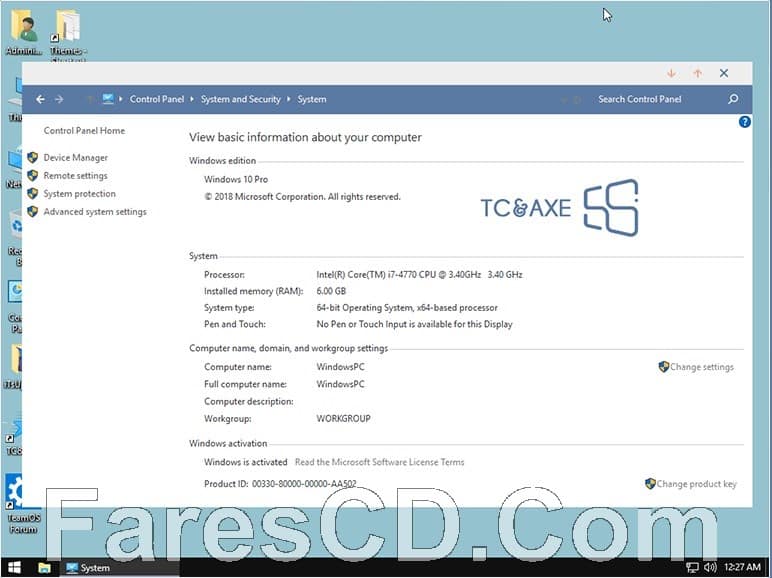Click Change settings link
Image resolution: width=772 pixels, height=578 pixels.
point(702,367)
